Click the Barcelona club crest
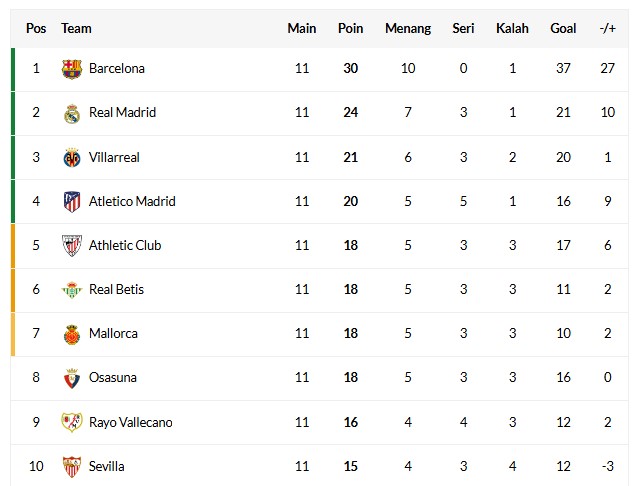Viewport: 639px width, 486px height. (x=72, y=69)
